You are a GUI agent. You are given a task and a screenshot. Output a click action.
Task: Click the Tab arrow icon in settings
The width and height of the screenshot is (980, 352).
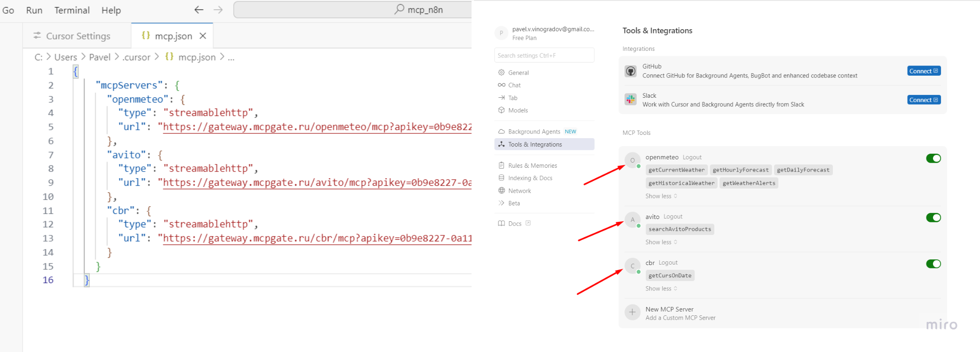[501, 98]
